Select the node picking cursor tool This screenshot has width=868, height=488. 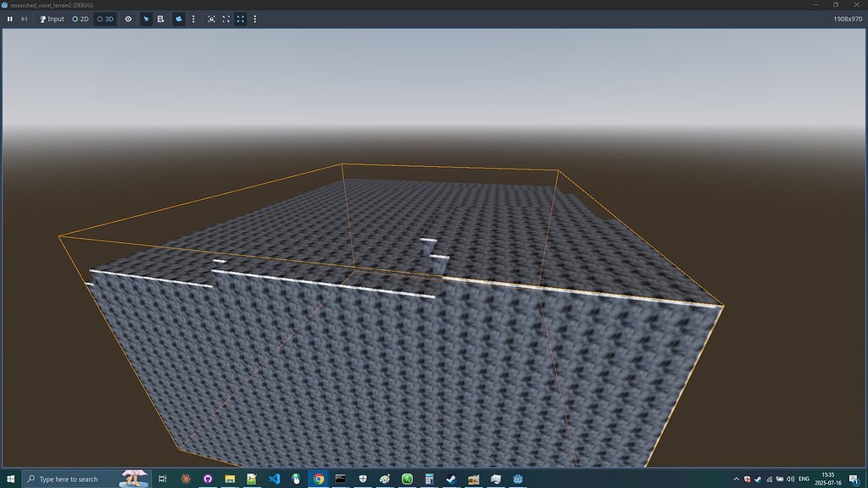[x=146, y=19]
